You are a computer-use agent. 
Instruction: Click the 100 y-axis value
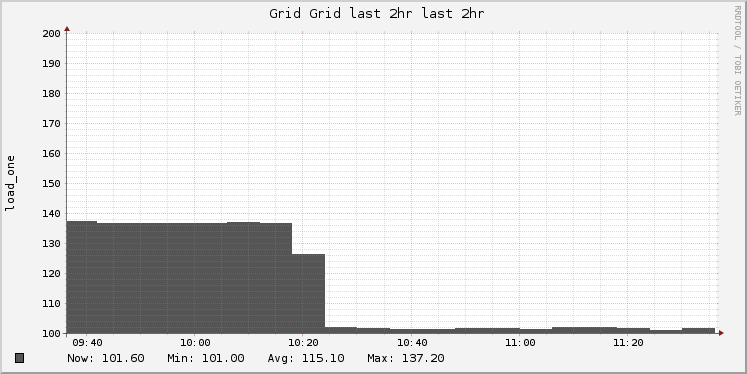[x=52, y=334]
